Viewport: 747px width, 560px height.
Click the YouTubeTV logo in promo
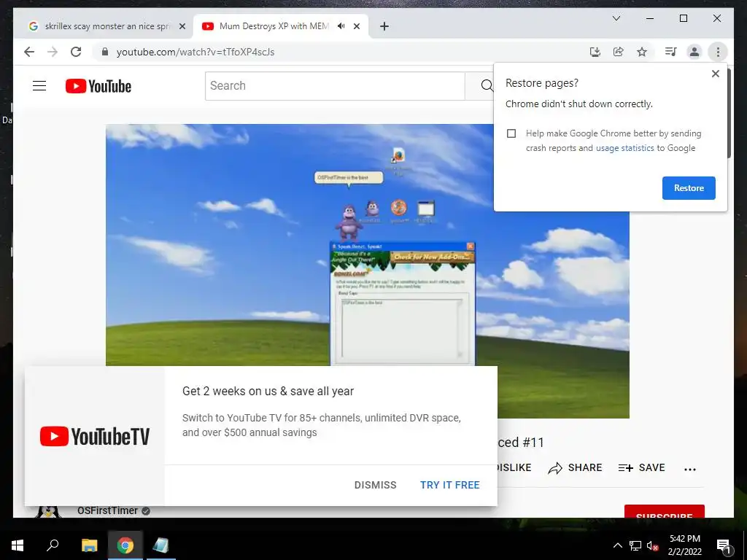[95, 436]
